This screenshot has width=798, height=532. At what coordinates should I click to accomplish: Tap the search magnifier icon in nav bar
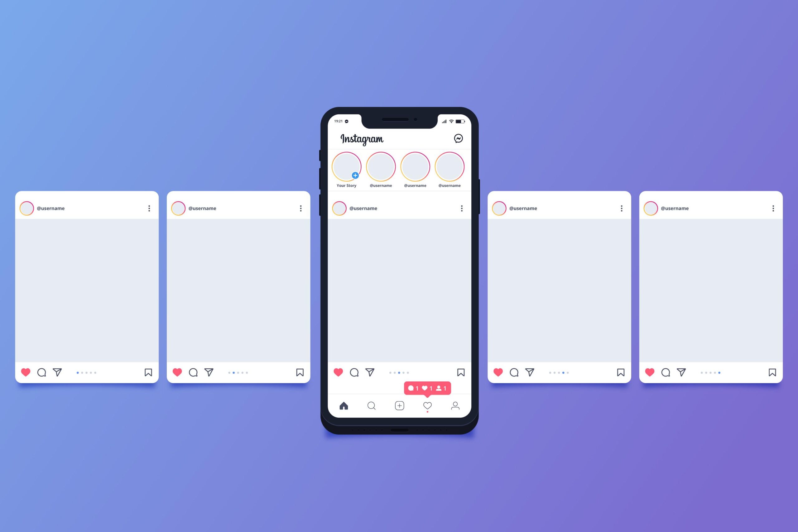(372, 405)
